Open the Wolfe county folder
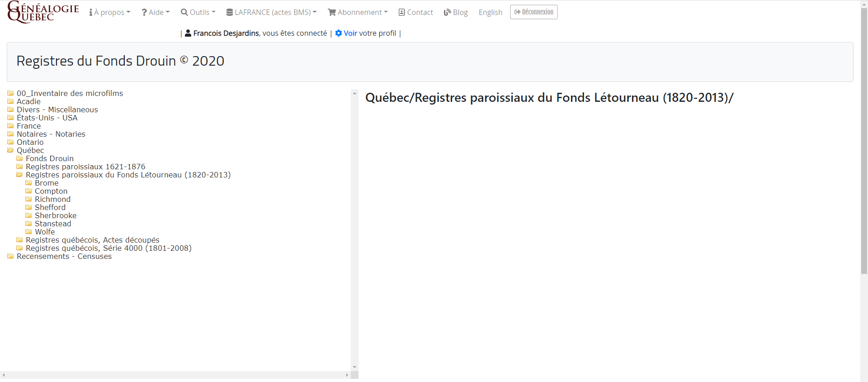Screen dimensions: 868x382 45,232
